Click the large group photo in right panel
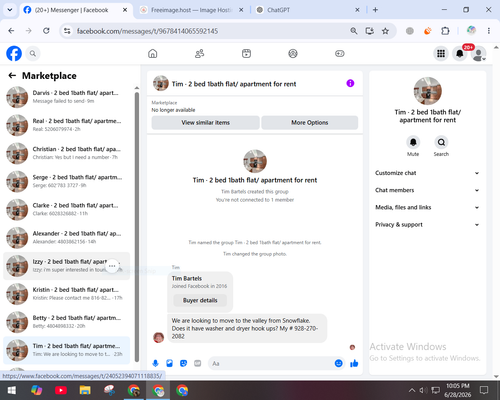Screen dimensions: 500x400 coord(428,91)
